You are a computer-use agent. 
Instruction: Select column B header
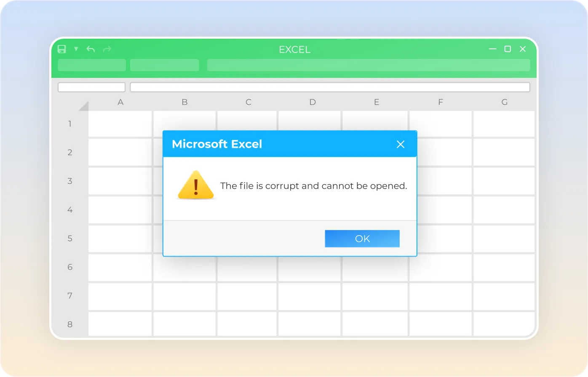(184, 102)
